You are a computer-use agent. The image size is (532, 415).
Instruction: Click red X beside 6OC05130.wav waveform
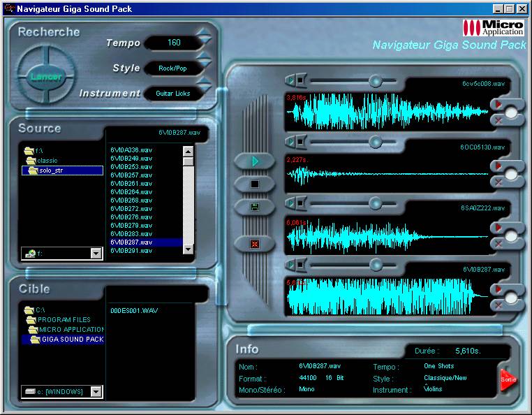(498, 182)
